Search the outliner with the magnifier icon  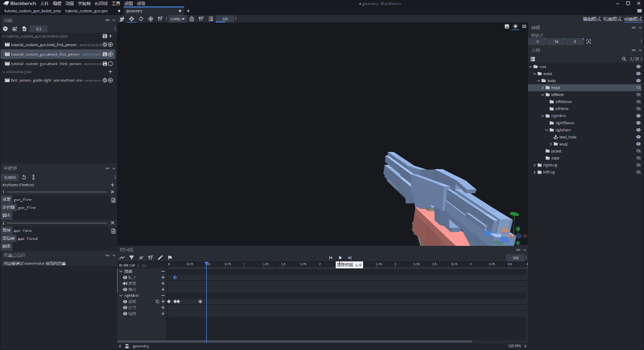click(x=624, y=59)
